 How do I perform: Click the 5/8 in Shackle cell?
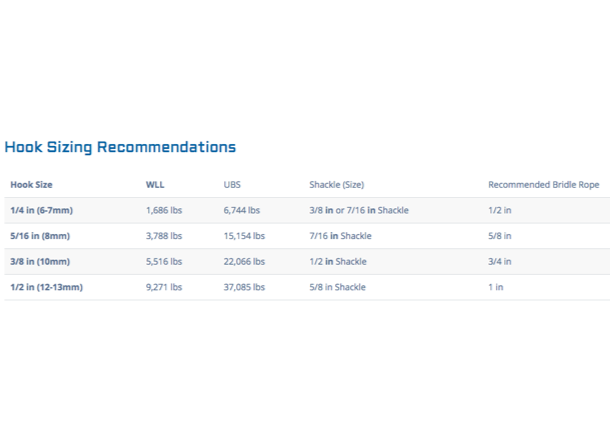(x=338, y=287)
